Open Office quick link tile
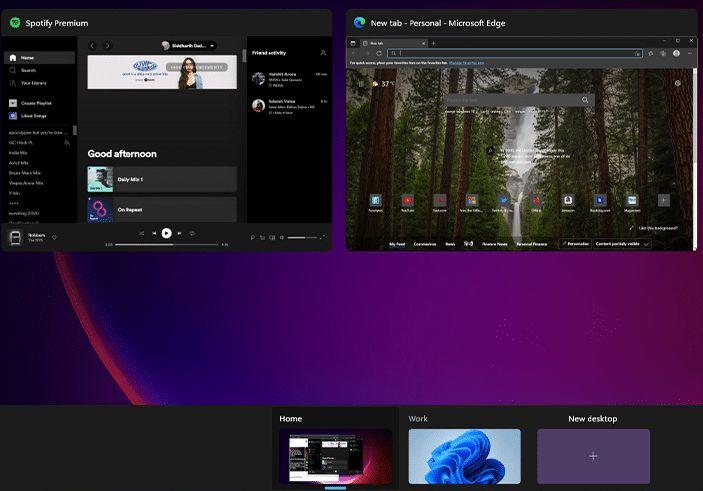This screenshot has height=491, width=703. coord(536,202)
